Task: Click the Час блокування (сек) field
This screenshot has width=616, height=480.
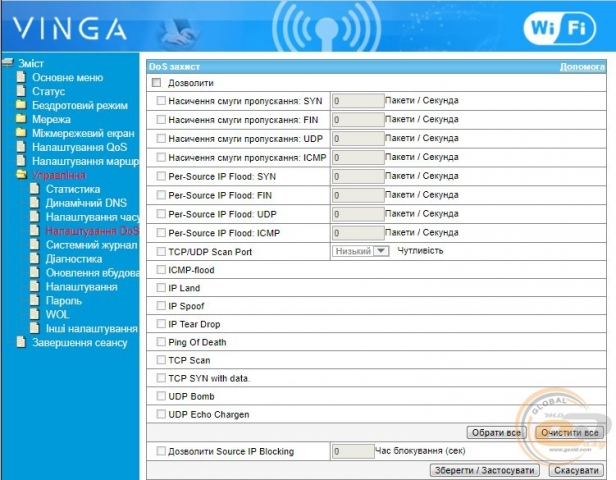Action: pyautogui.click(x=353, y=451)
